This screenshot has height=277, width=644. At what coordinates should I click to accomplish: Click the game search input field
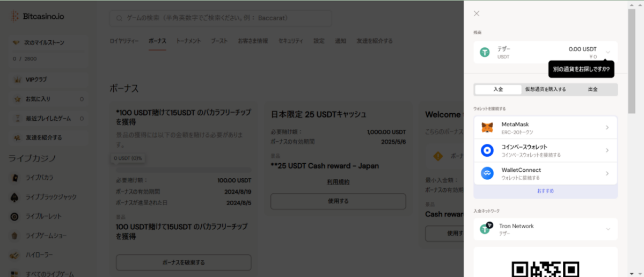click(221, 18)
